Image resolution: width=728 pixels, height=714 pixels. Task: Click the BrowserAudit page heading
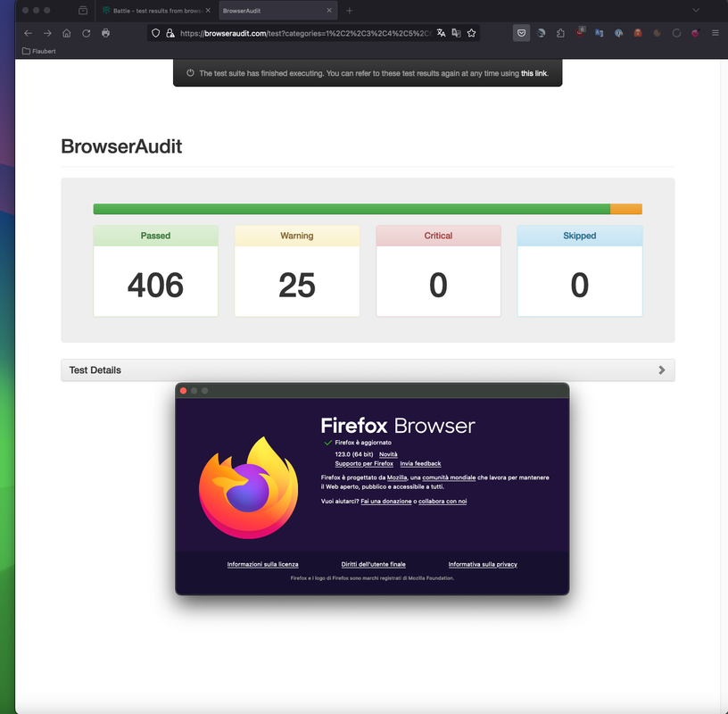tap(121, 146)
